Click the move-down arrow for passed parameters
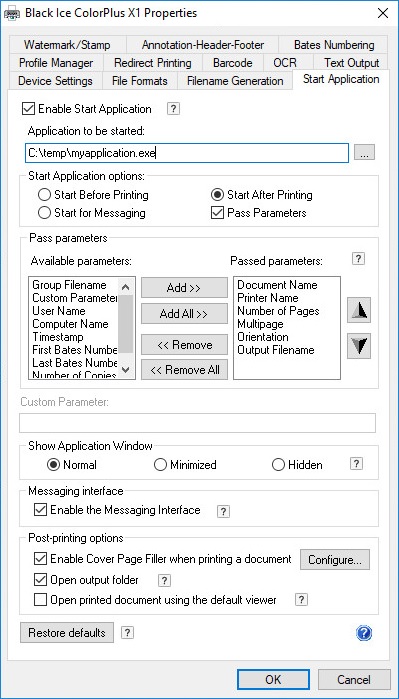 359,347
